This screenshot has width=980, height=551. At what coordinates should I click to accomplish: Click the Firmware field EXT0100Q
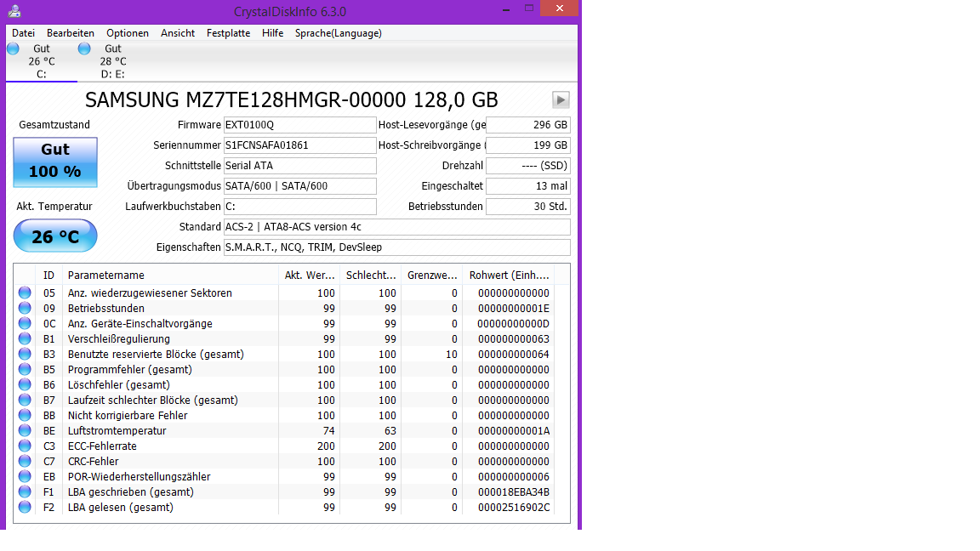300,125
